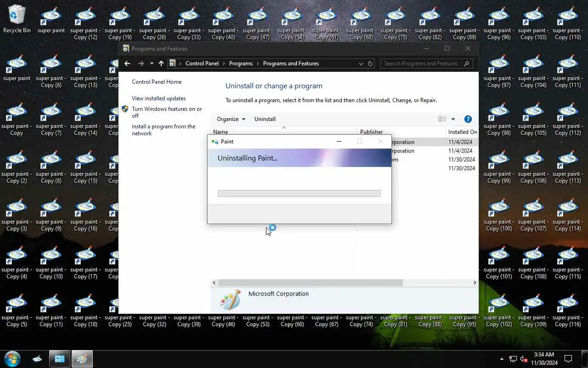Click Install a program from the network
The width and height of the screenshot is (588, 368).
(164, 130)
